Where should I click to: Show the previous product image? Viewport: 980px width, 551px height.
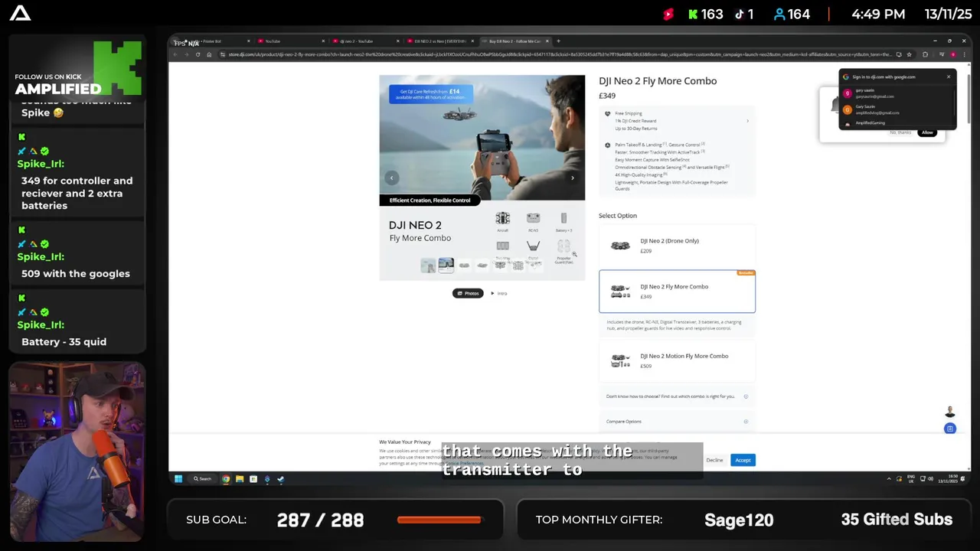(x=391, y=178)
